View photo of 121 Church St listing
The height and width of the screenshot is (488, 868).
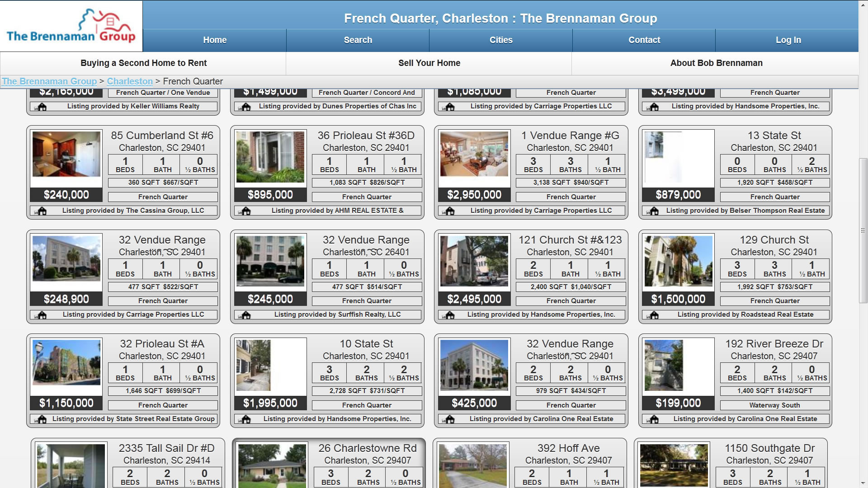pos(474,261)
